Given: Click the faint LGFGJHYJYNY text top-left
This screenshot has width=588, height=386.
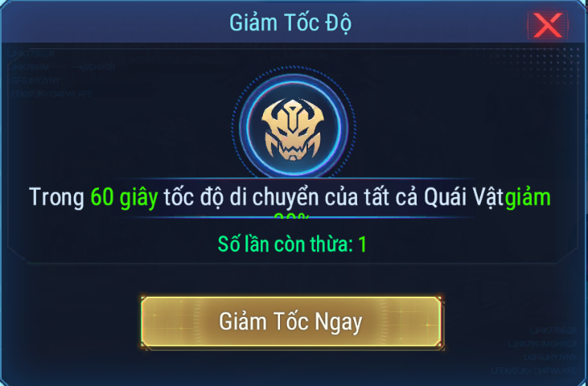Looking at the screenshot, I should click(35, 80).
